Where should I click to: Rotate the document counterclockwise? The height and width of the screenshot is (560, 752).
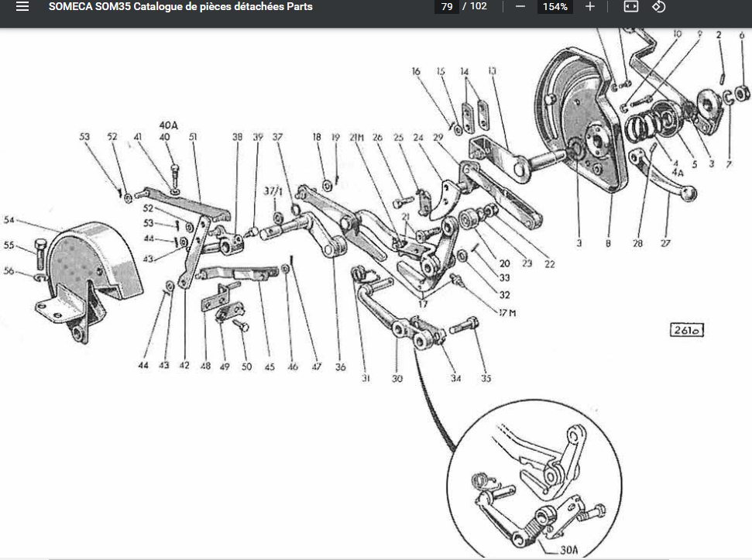[x=658, y=7]
